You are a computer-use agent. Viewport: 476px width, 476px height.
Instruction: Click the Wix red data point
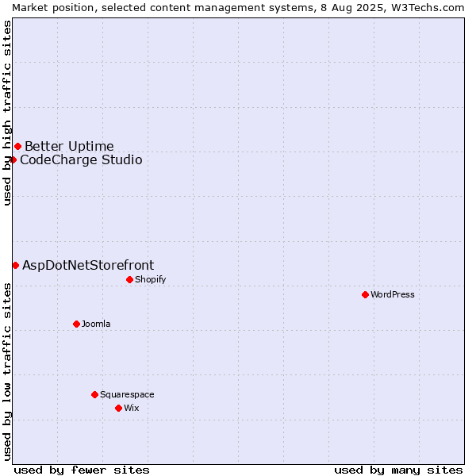tap(119, 409)
